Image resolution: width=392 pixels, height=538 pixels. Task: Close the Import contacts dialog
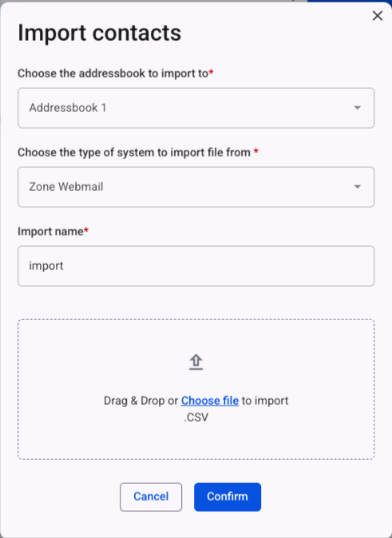(378, 16)
